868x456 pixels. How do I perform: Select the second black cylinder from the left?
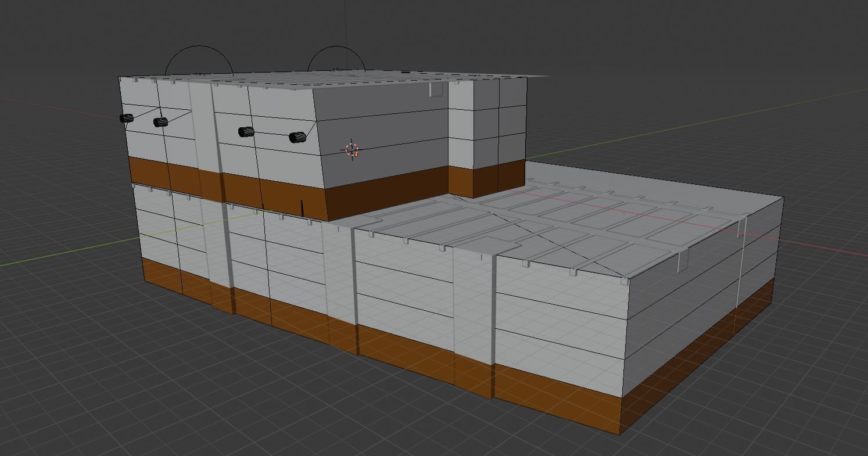(160, 122)
